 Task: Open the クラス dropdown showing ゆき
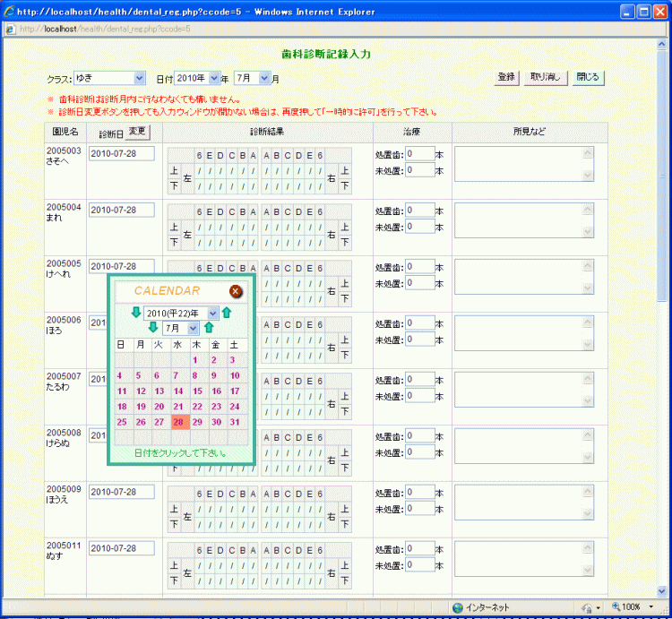point(139,78)
